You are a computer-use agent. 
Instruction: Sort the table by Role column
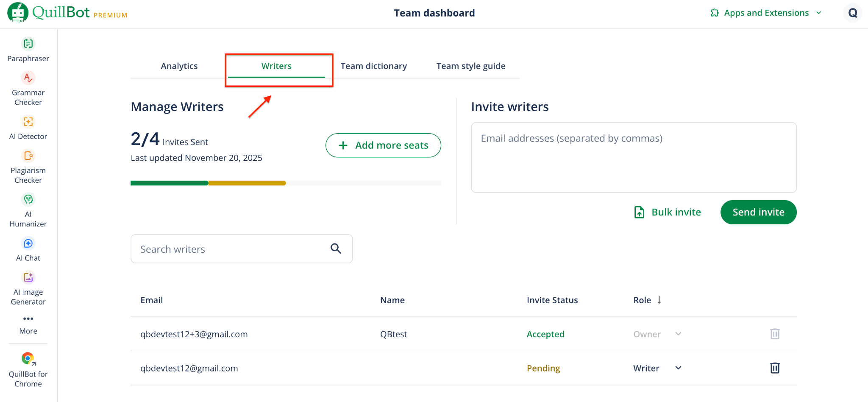pos(659,300)
